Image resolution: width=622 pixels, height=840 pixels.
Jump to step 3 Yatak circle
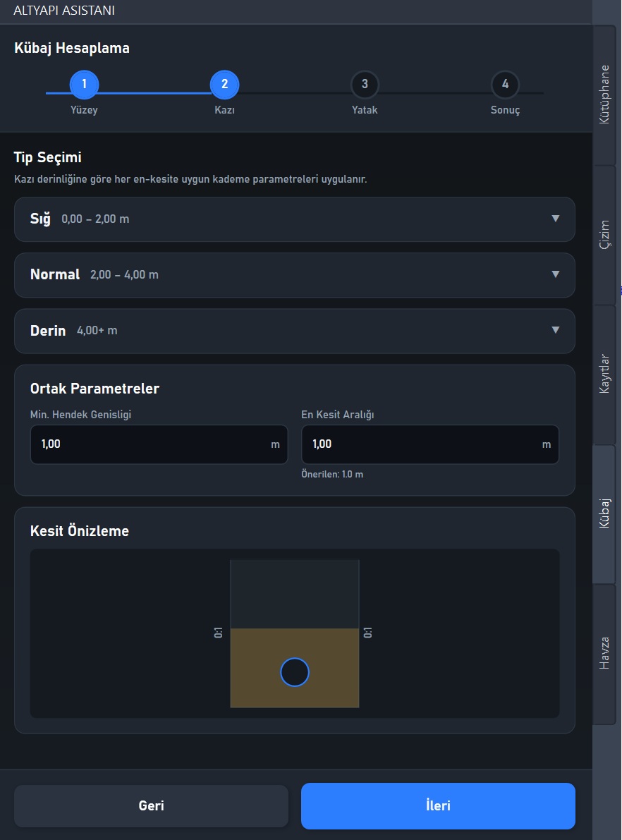[x=365, y=85]
